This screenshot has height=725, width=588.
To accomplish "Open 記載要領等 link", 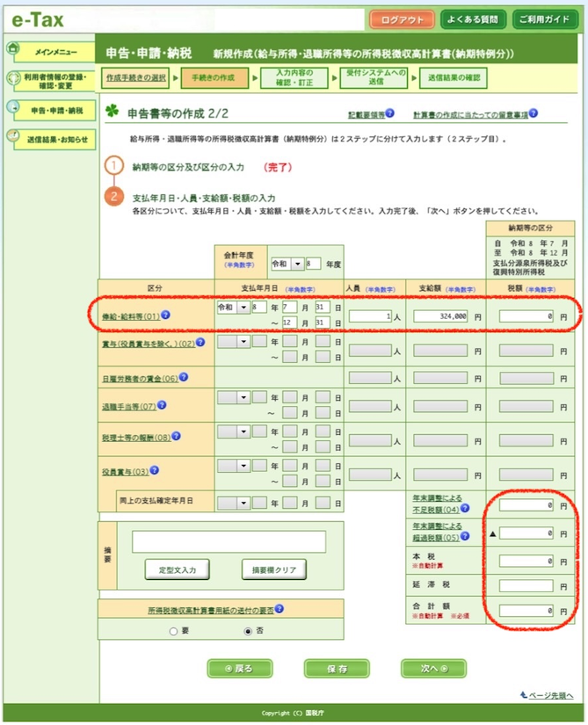I will click(367, 114).
